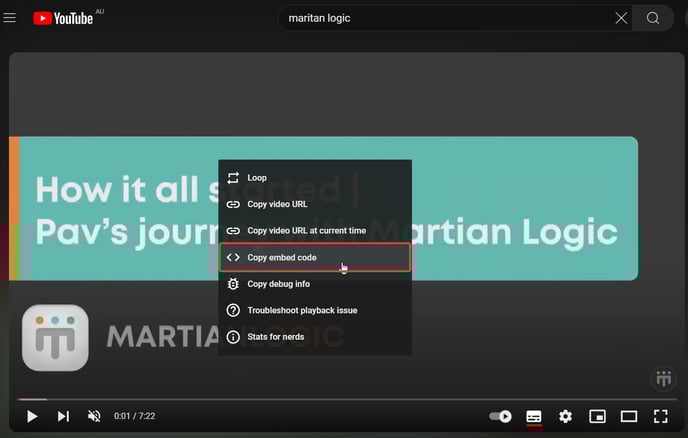Clear the search box text

click(x=621, y=18)
